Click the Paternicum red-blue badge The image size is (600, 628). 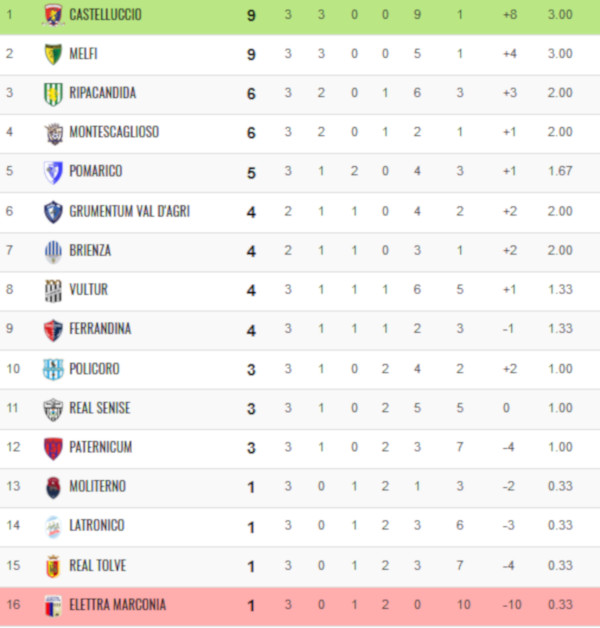(x=53, y=448)
